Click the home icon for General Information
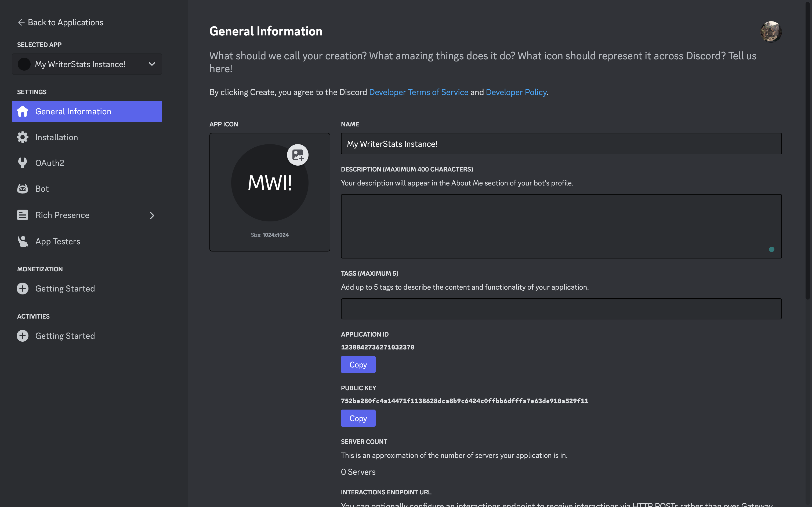The image size is (812, 507). 23,111
